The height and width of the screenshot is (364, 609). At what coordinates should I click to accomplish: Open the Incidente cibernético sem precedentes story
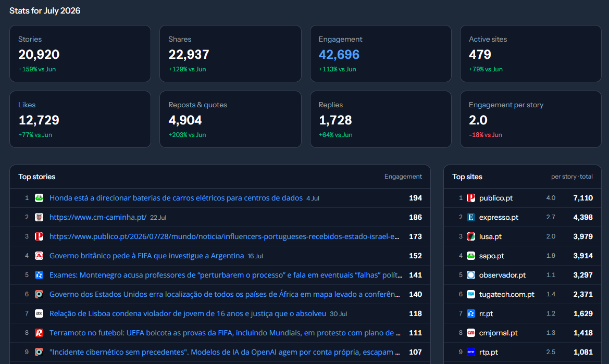[x=225, y=352]
